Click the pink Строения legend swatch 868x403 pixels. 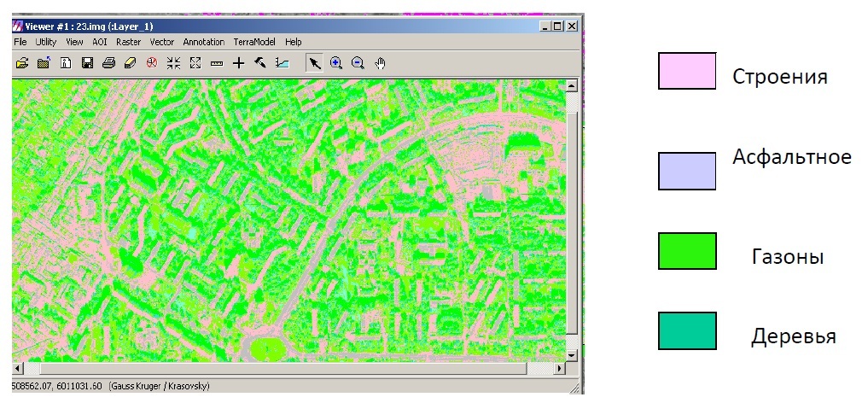point(686,71)
